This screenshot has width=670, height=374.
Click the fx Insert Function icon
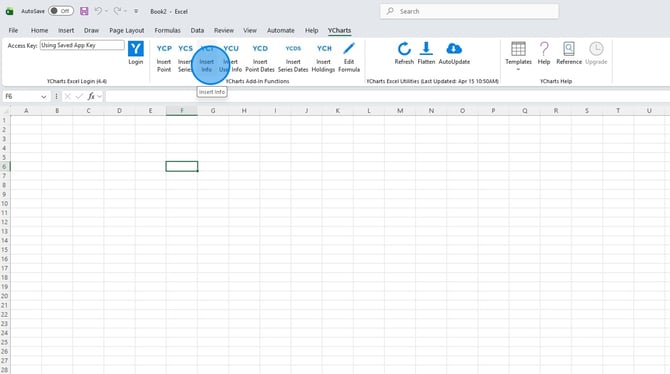coord(91,97)
